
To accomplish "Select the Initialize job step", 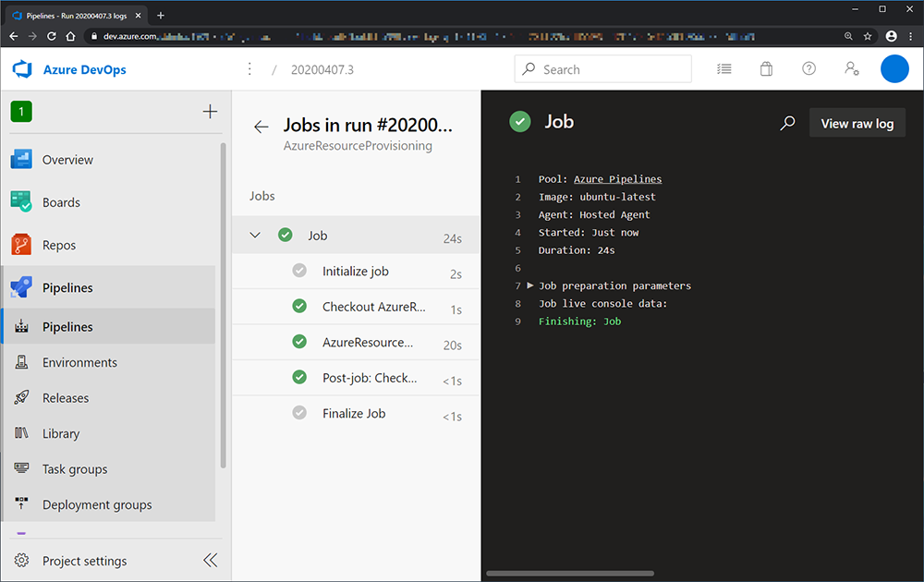I will pos(356,272).
